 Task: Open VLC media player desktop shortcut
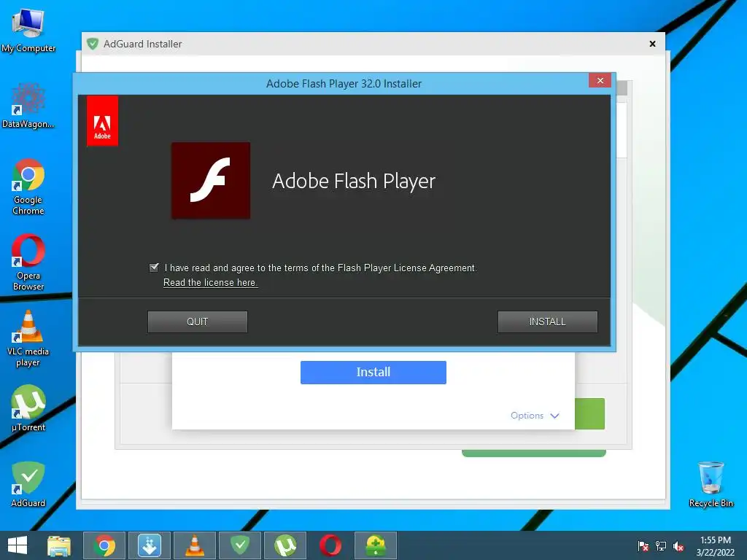pyautogui.click(x=28, y=338)
